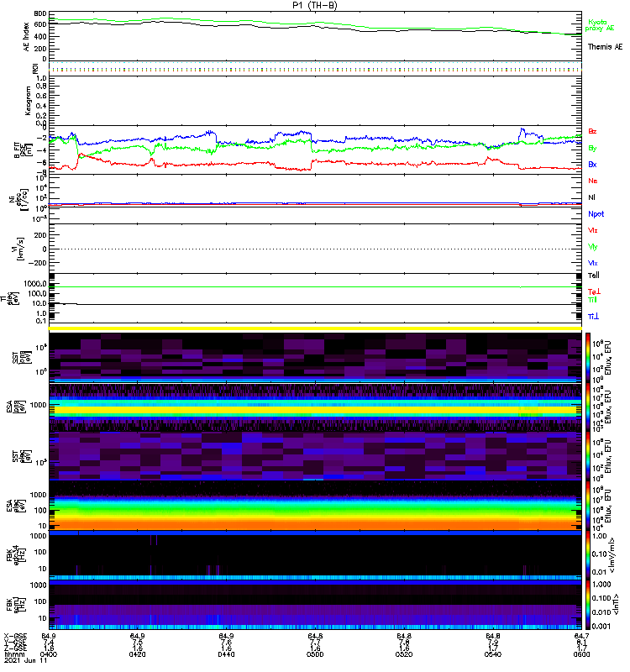Click the 800 tick on AE Index axis
This screenshot has width=630, height=672.
pos(40,13)
